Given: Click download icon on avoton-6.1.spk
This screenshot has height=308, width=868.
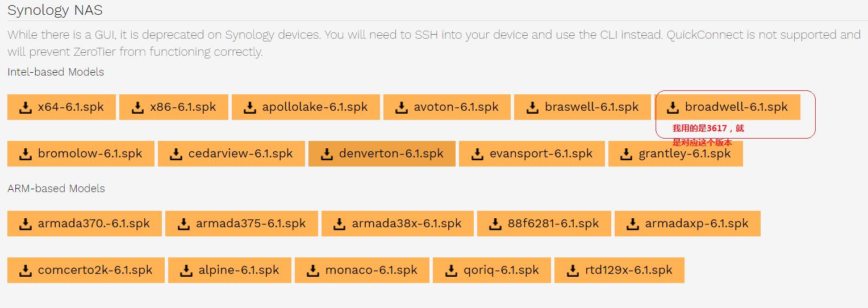Looking at the screenshot, I should click(402, 107).
